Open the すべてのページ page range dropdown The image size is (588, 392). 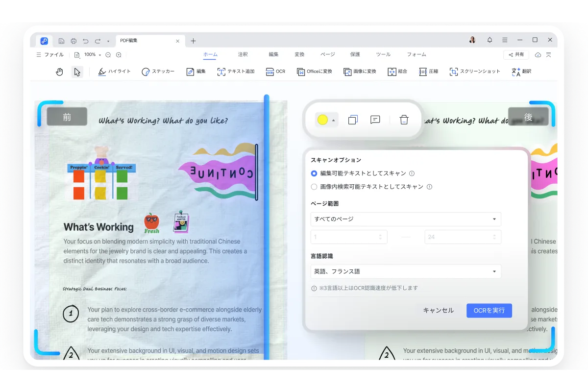pos(406,219)
